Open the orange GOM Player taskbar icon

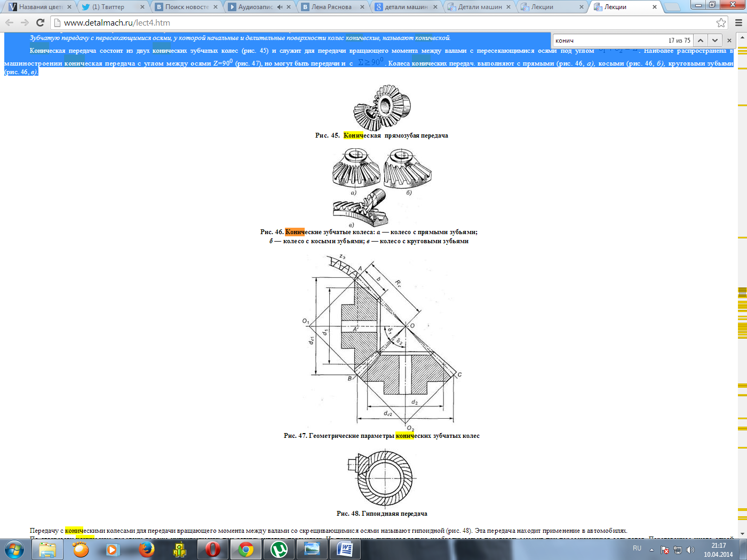click(81, 549)
